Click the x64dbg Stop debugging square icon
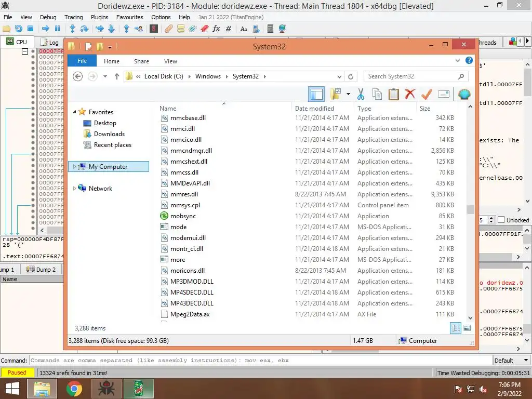This screenshot has height=399, width=532. point(30,29)
